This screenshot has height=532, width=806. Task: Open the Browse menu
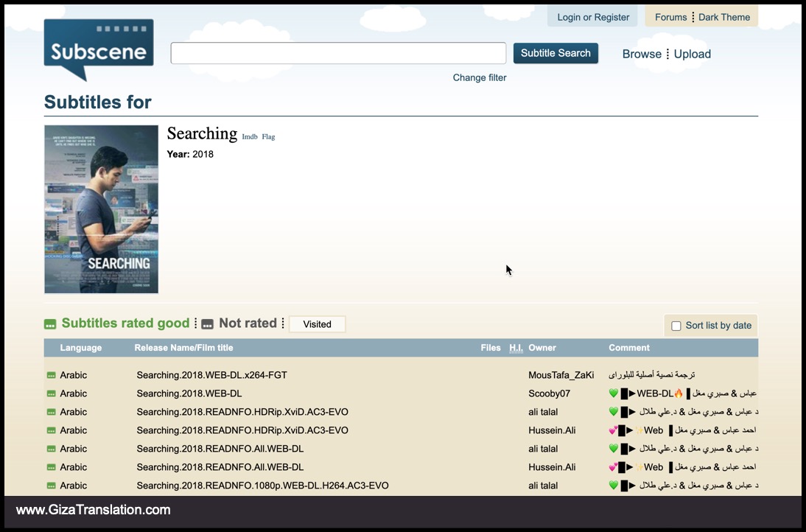[642, 54]
